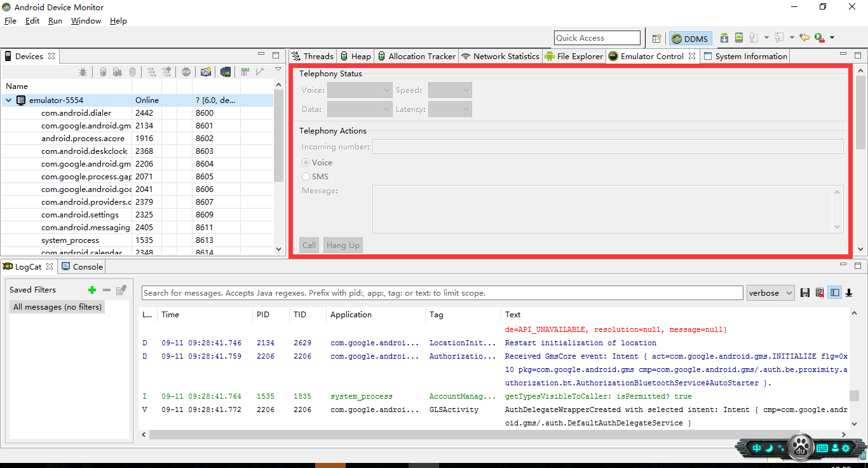This screenshot has height=468, width=868.
Task: Click the Update Heap icon in Devices
Action: (103, 72)
